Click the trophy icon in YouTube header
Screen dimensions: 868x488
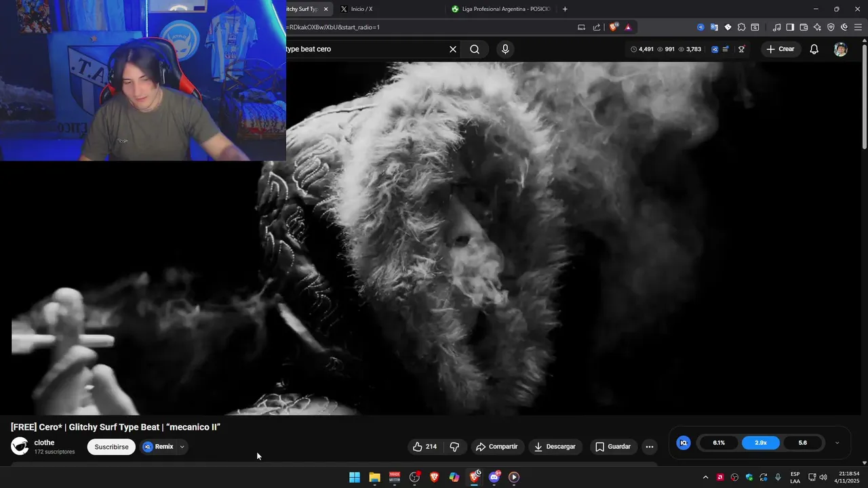pos(742,49)
